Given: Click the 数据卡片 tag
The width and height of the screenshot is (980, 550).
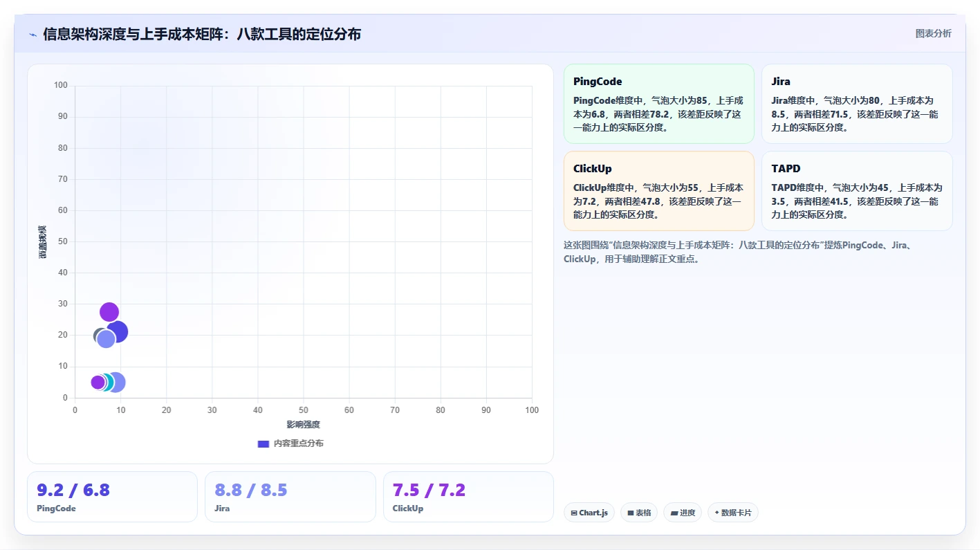Looking at the screenshot, I should [x=733, y=513].
